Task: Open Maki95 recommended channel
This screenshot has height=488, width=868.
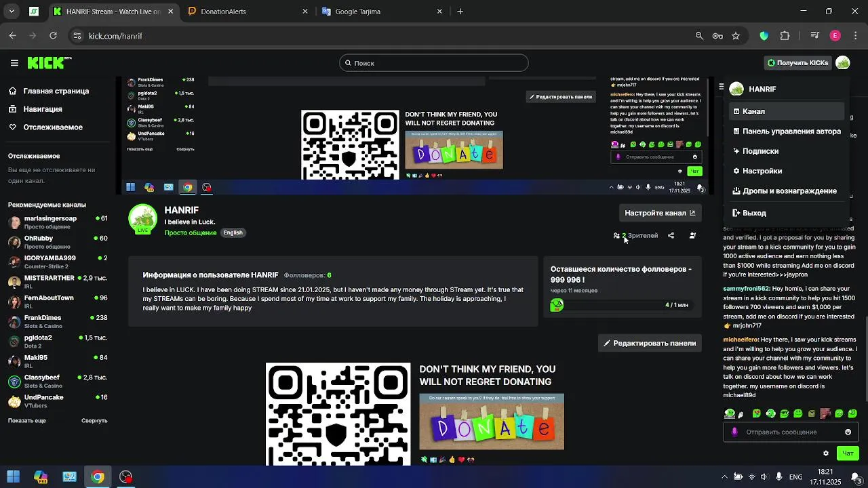Action: tap(58, 361)
